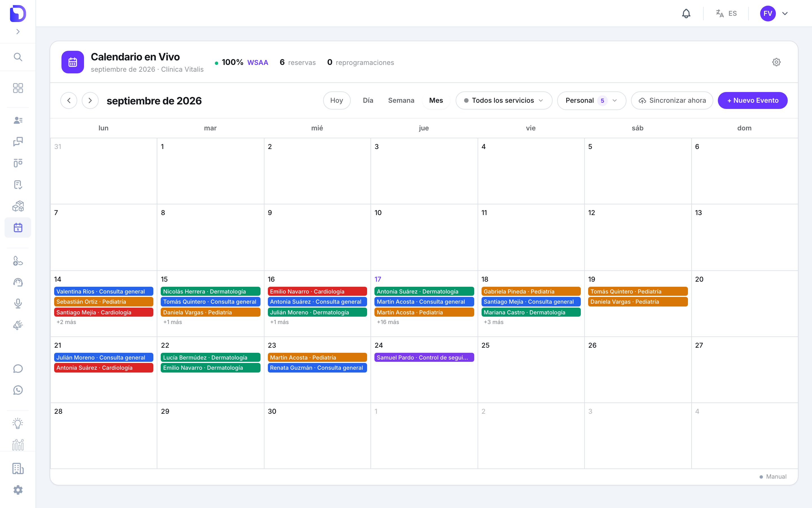Open Tomás Quintero Pediatría event on 19
812x508 pixels.
coord(638,291)
